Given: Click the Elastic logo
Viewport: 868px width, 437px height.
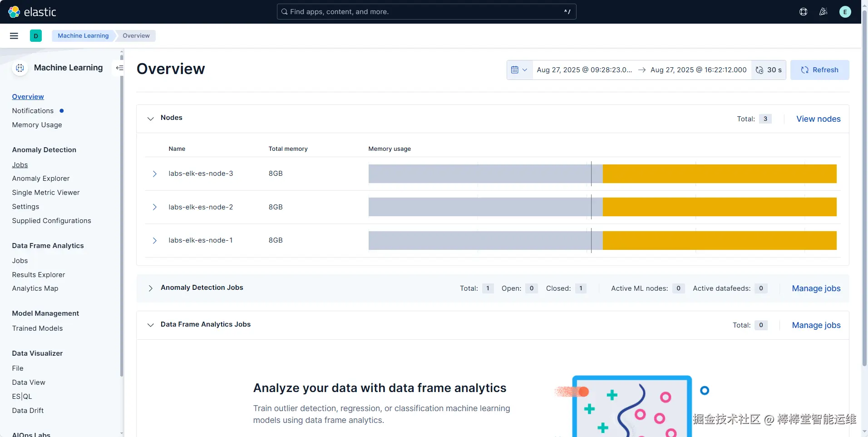Looking at the screenshot, I should [32, 12].
